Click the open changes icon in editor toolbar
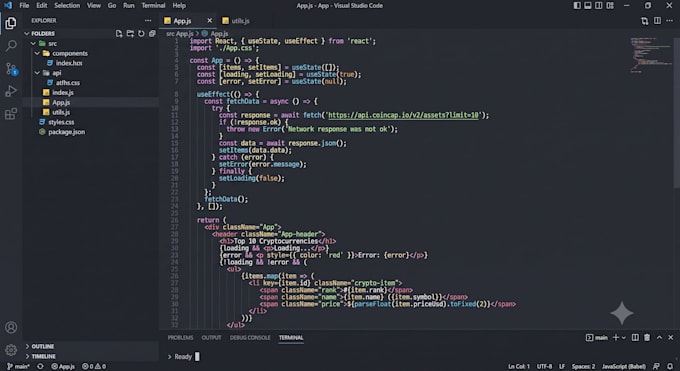Viewport: 680px width, 371px height. click(644, 21)
